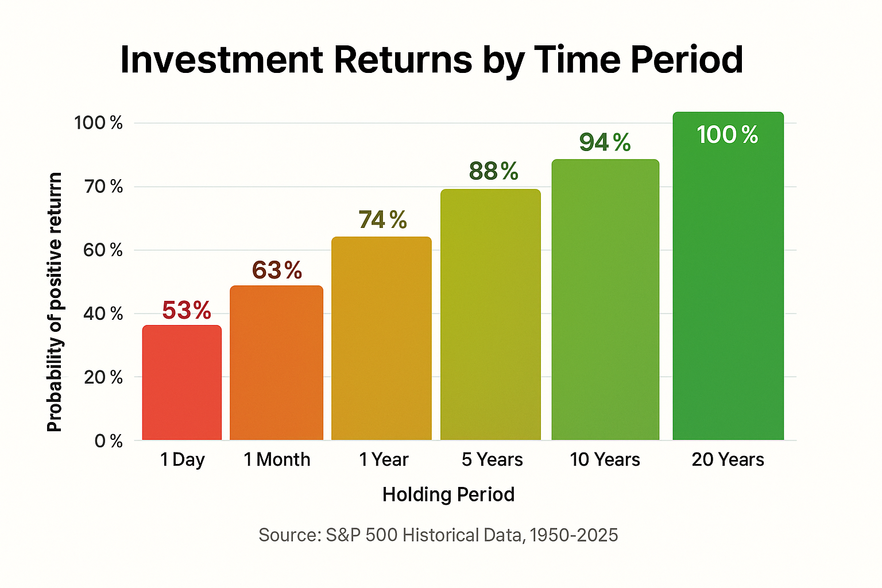Click the 53% value label
Viewport: 882px width, 588px height.
pyautogui.click(x=187, y=311)
